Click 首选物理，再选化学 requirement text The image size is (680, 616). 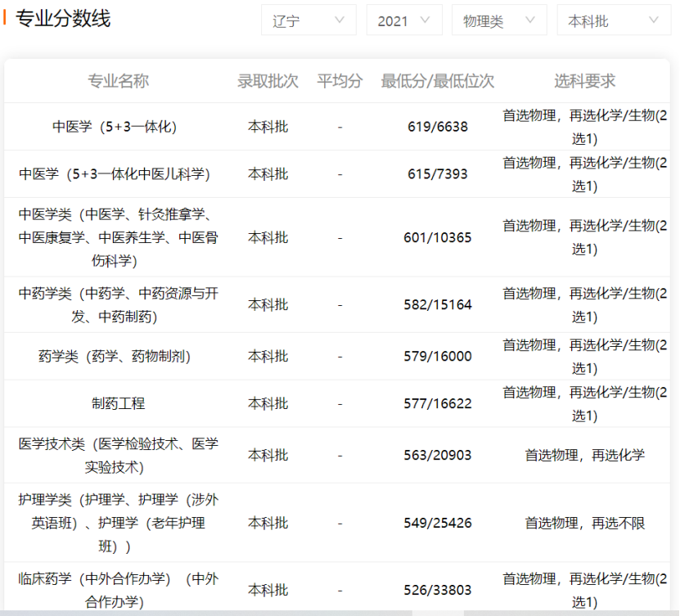pos(584,455)
